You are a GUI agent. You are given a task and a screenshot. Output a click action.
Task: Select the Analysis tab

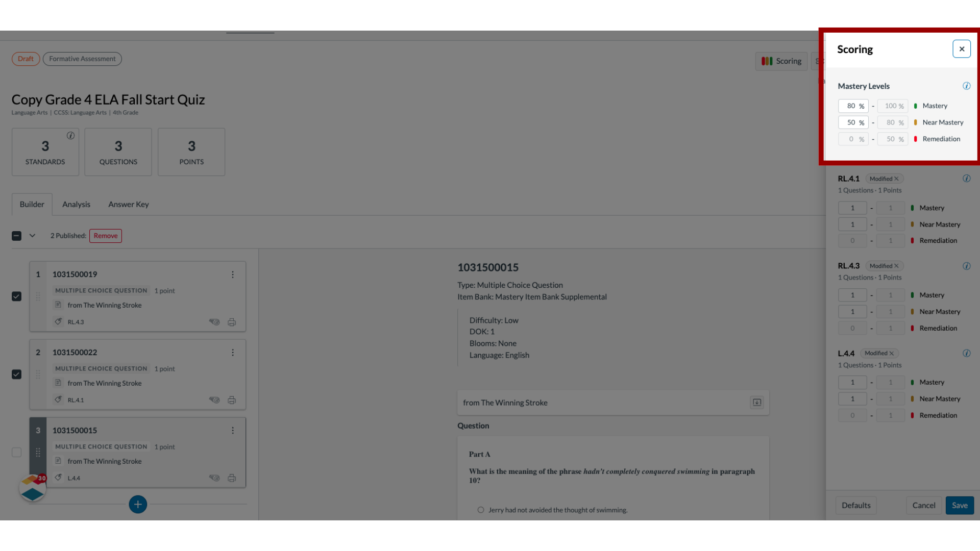76,204
